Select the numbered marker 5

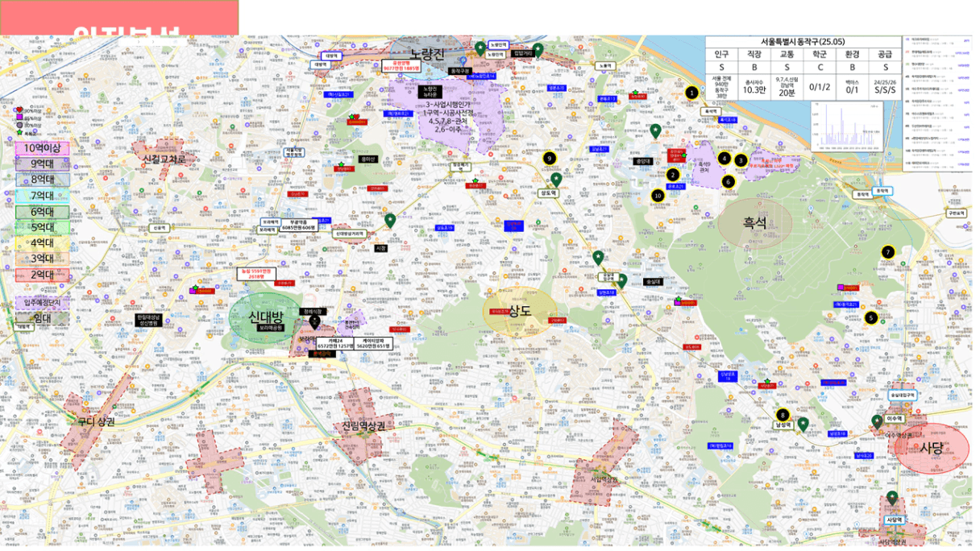coord(870,317)
